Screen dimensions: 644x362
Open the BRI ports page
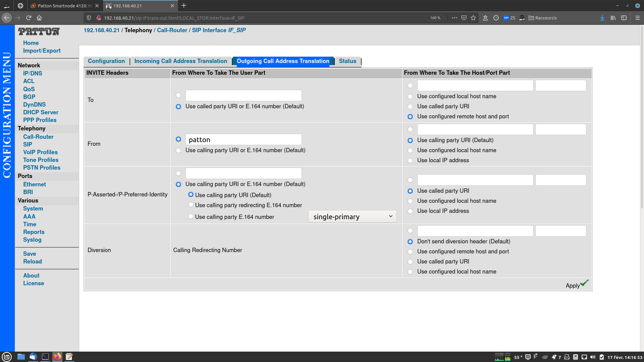tap(28, 192)
